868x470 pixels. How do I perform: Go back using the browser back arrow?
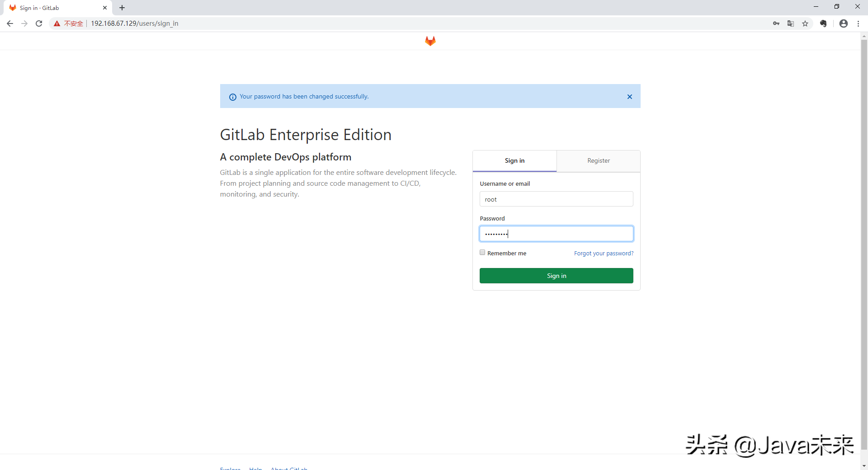pyautogui.click(x=10, y=23)
